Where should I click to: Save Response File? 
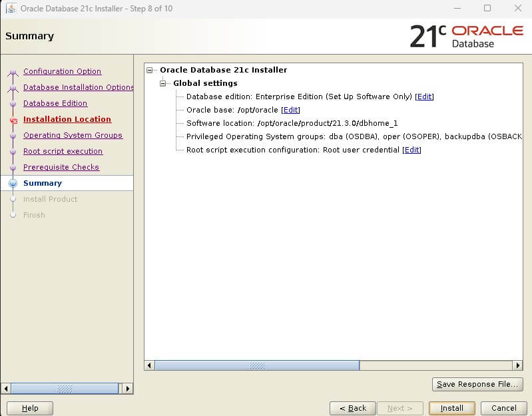click(477, 384)
